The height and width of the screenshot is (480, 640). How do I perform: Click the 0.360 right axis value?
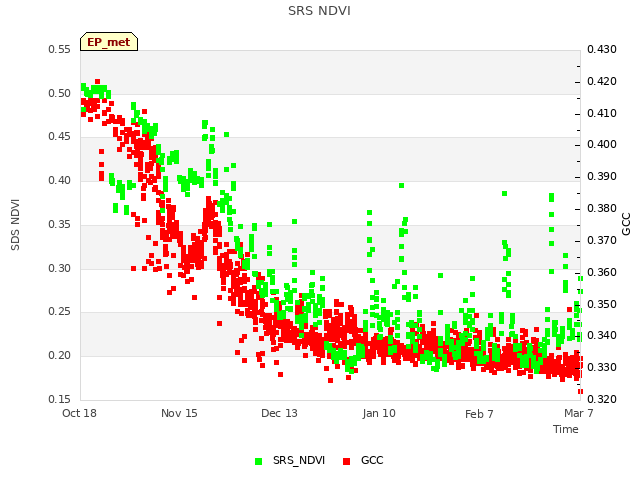(602, 272)
